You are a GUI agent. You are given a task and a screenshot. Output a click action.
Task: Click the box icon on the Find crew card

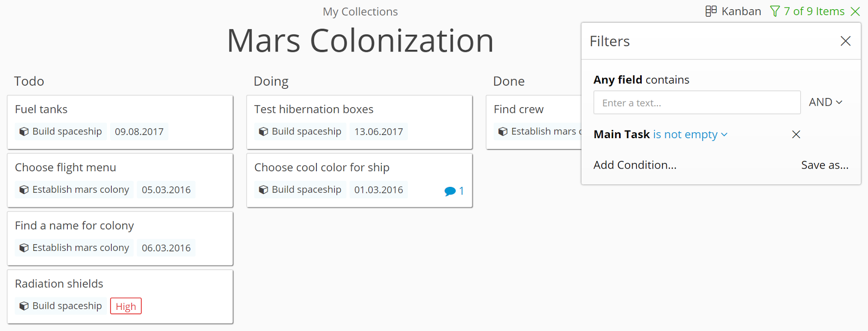click(x=503, y=132)
